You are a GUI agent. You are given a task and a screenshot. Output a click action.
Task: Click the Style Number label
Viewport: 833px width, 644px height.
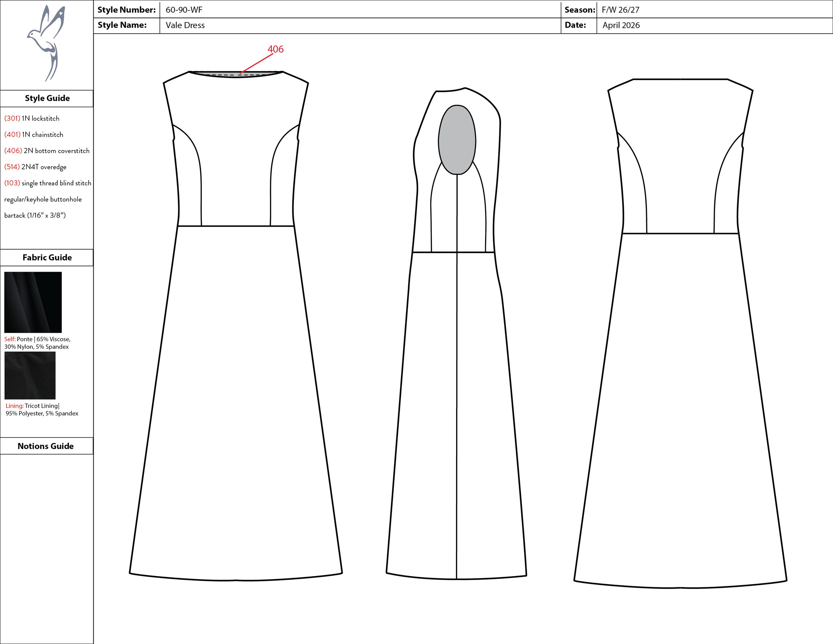[127, 10]
